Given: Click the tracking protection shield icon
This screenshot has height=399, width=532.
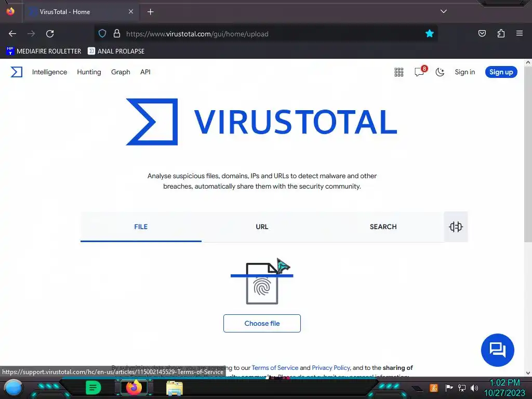Looking at the screenshot, I should click(102, 34).
